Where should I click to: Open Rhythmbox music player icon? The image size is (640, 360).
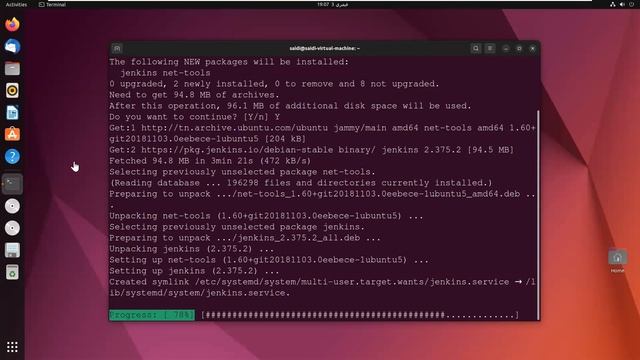point(12,91)
